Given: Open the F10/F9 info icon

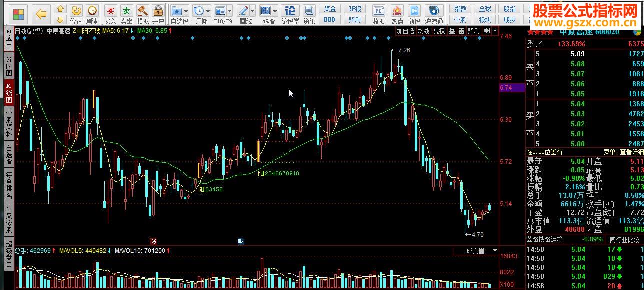Looking at the screenshot, I should tap(220, 10).
